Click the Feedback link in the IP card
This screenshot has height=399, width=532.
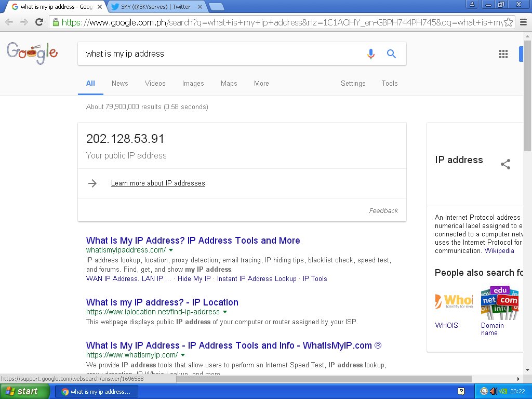(383, 211)
